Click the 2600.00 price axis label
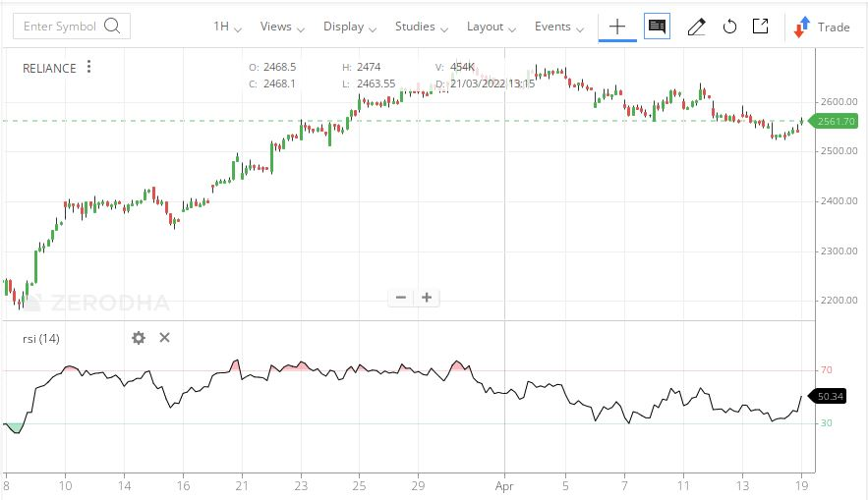The image size is (868, 500). click(839, 102)
